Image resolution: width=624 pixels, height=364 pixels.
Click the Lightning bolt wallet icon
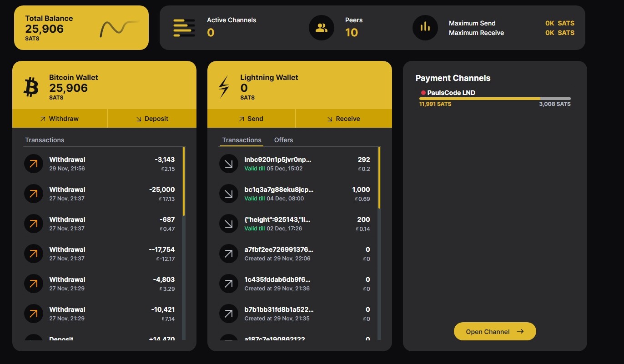click(x=224, y=87)
